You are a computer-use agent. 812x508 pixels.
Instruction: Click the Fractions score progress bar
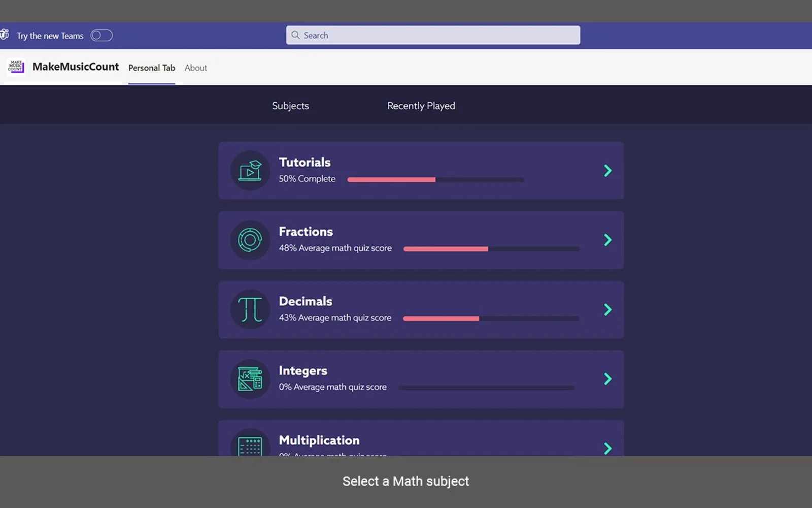tap(491, 249)
